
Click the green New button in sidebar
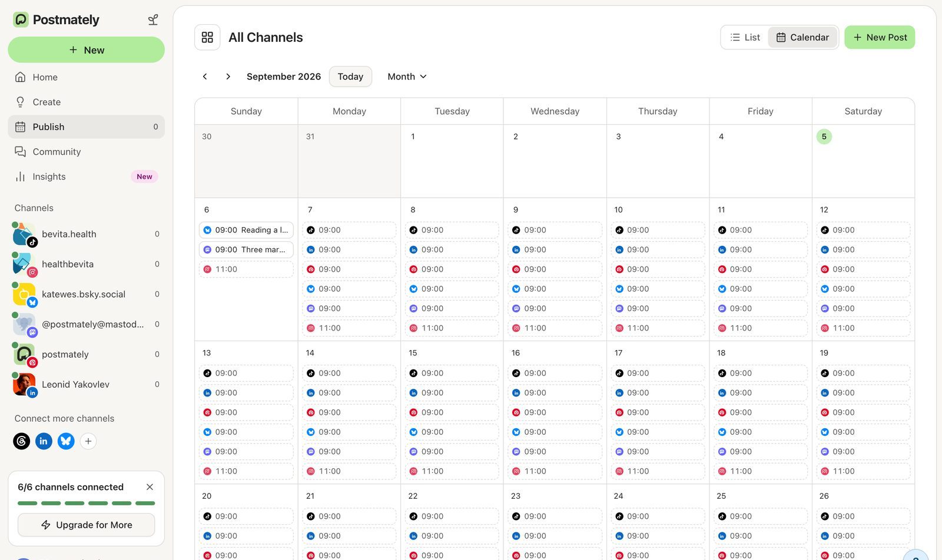coord(87,50)
